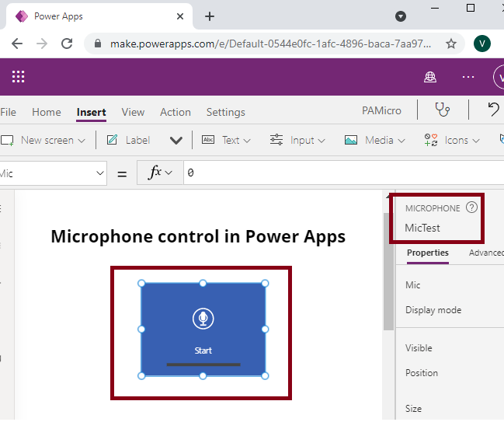Click the microphone recording progress bar
The width and height of the screenshot is (504, 422).
(x=203, y=364)
